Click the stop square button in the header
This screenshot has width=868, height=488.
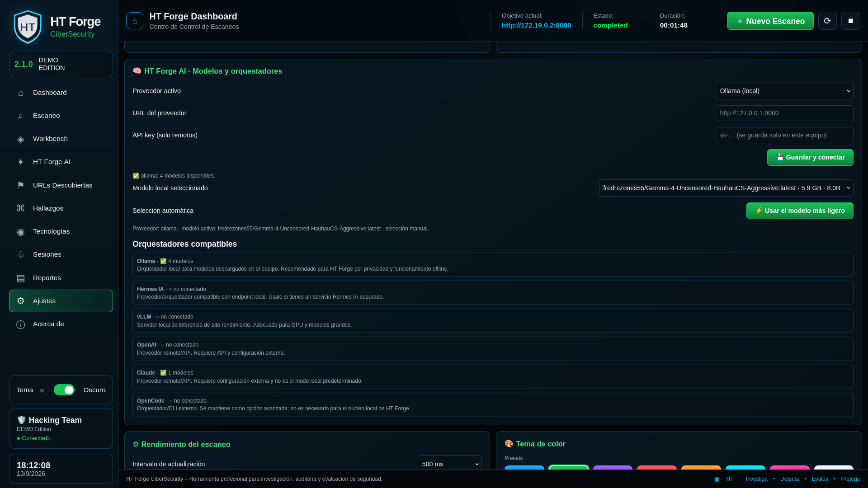851,21
